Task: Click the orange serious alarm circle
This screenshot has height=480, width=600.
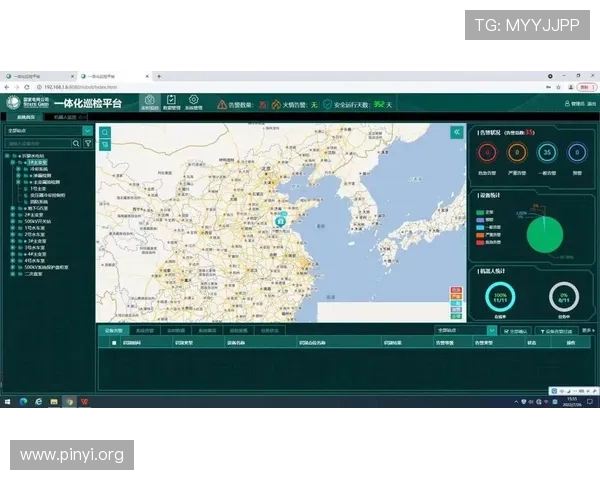Action: click(517, 152)
